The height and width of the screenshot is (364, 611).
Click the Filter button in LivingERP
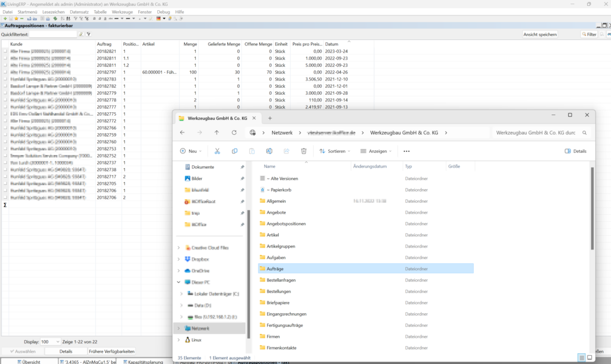589,34
